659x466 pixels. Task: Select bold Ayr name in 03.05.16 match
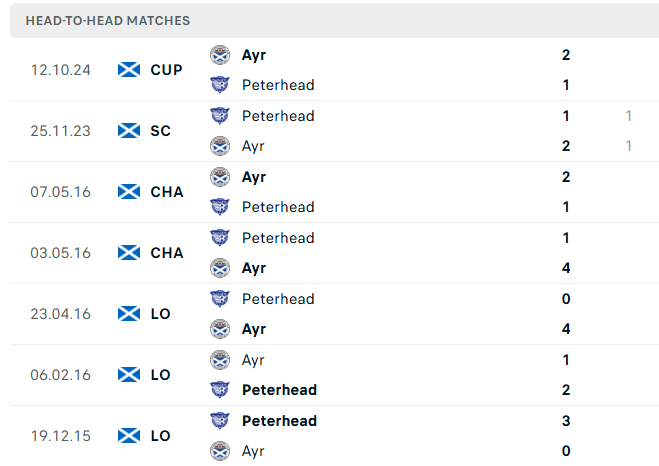point(254,268)
